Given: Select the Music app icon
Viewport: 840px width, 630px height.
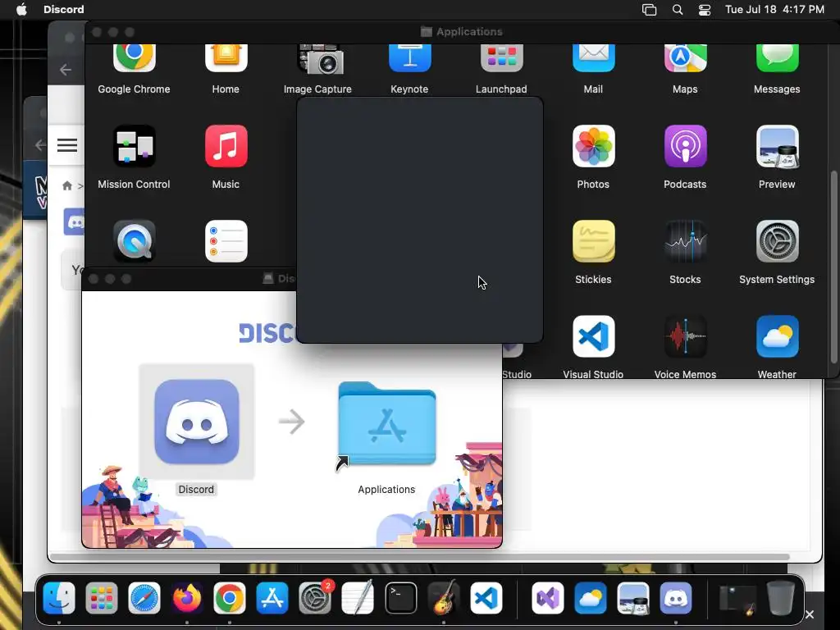Looking at the screenshot, I should 226,146.
